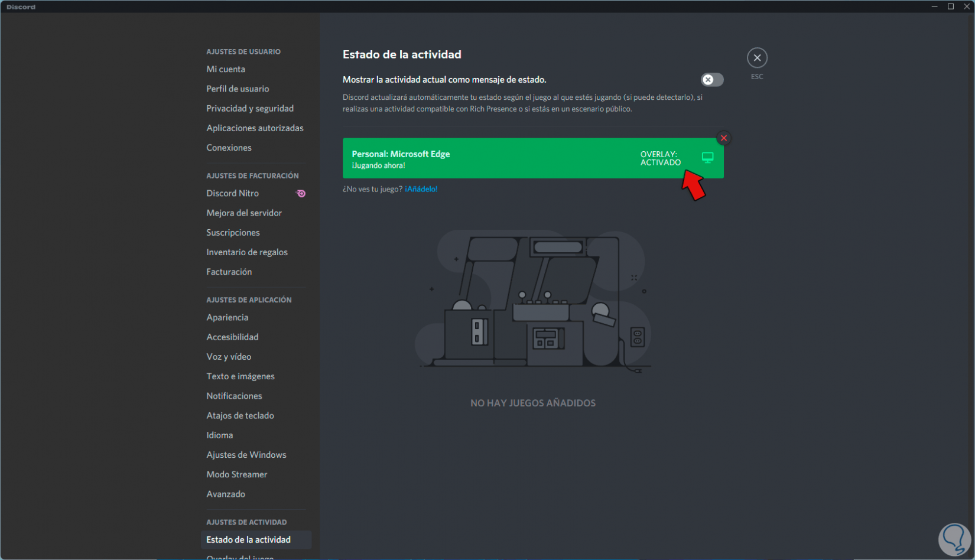Click the Personal: Microsoft Edge game title

(x=401, y=154)
